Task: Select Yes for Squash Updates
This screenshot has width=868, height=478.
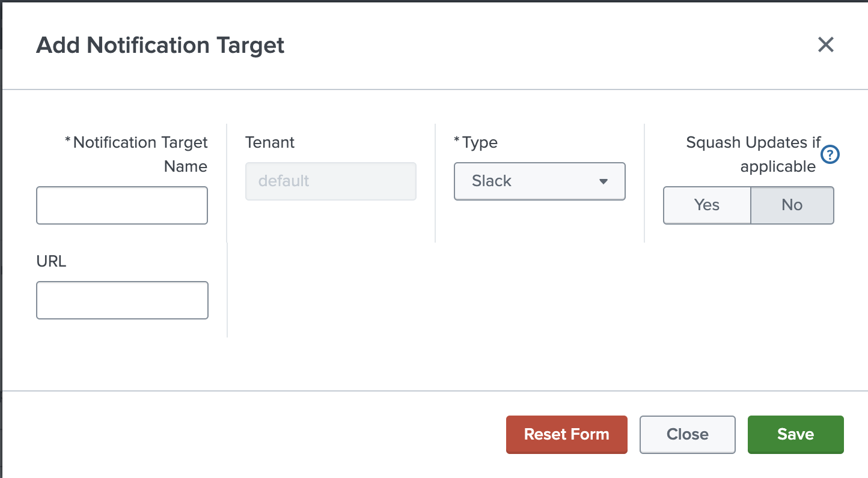Action: pos(707,205)
